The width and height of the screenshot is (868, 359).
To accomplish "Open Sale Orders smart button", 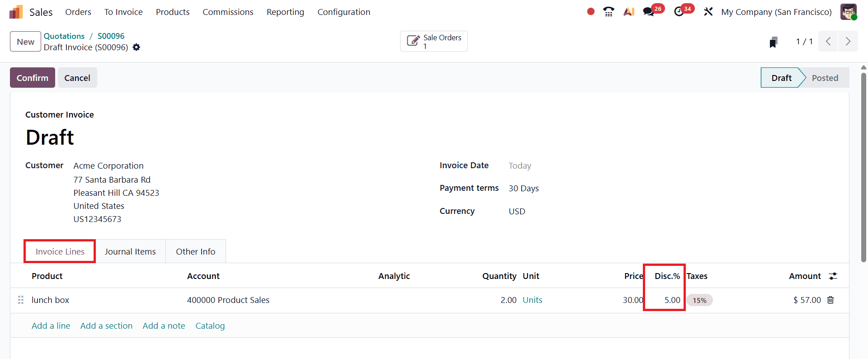I will (x=434, y=41).
